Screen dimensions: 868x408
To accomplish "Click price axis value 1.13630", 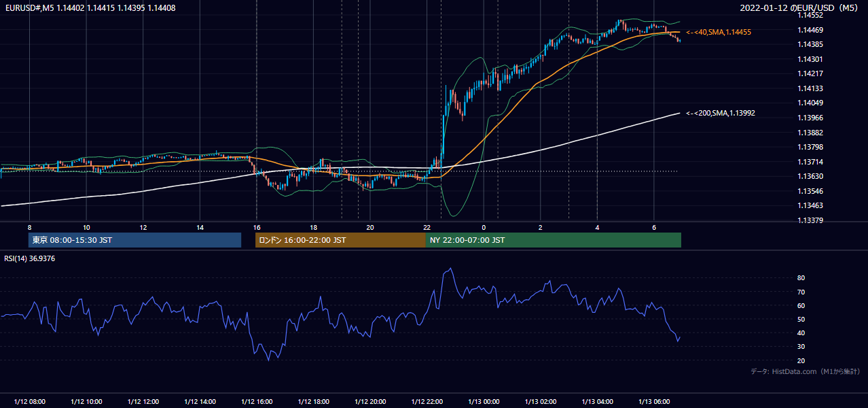I will pos(810,176).
